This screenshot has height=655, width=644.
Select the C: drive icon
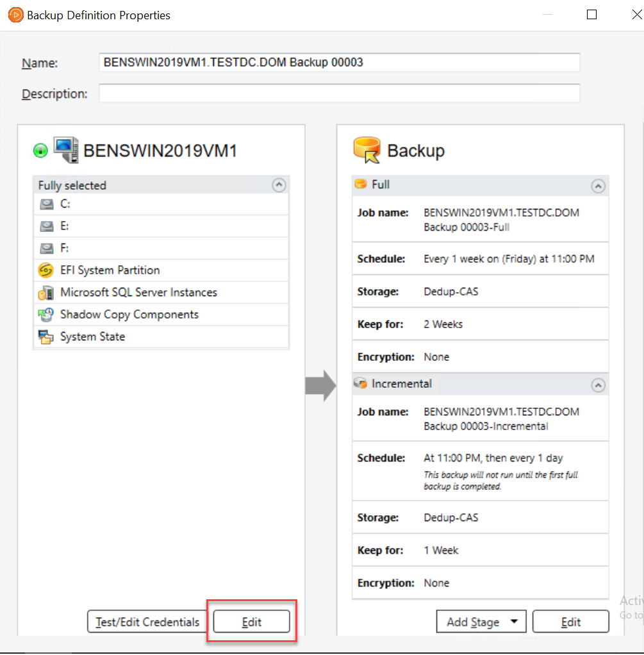(46, 204)
